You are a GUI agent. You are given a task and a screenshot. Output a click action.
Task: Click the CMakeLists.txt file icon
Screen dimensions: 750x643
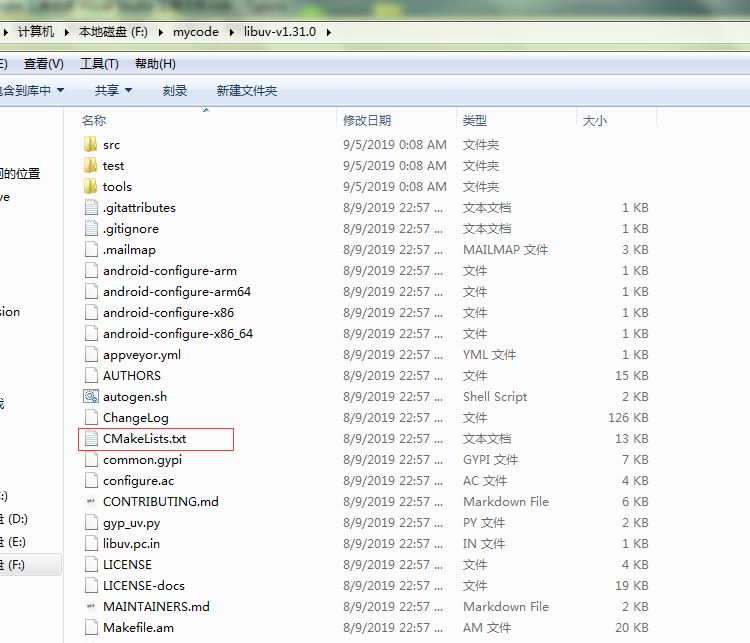tap(90, 439)
